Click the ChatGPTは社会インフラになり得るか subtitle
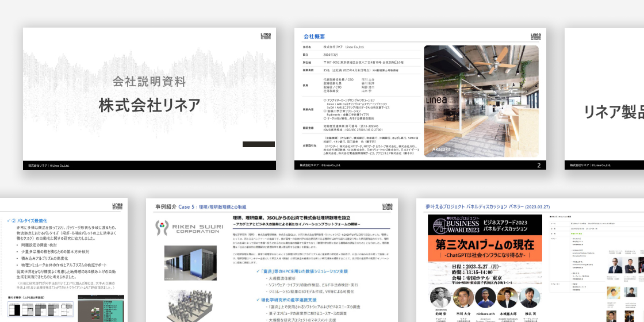644x322 pixels. pos(485,256)
